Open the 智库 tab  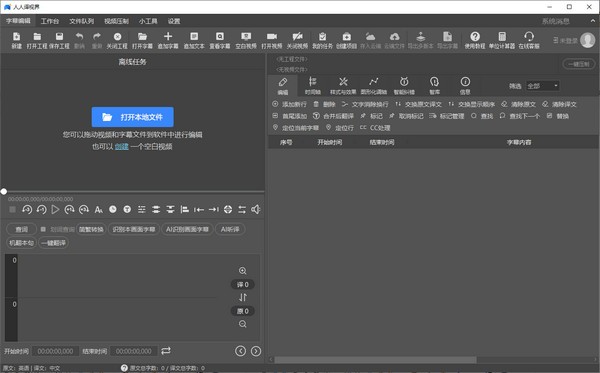point(434,86)
